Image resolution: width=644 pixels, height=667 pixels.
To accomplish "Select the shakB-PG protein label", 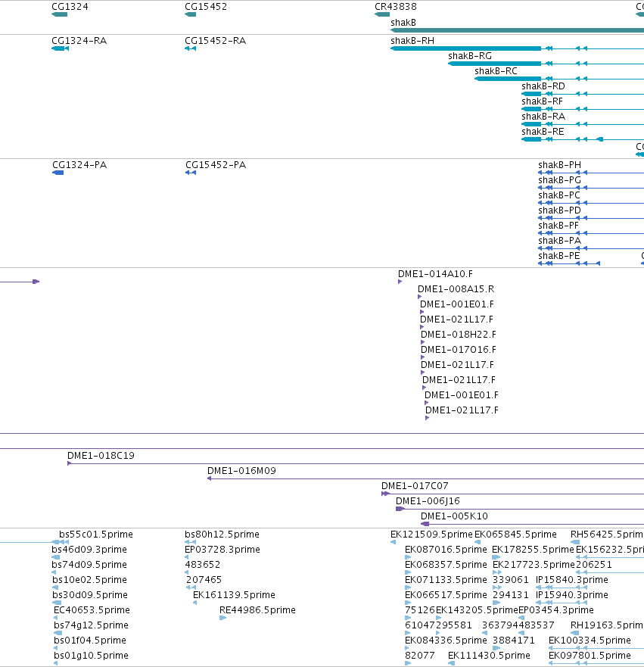I will [559, 180].
